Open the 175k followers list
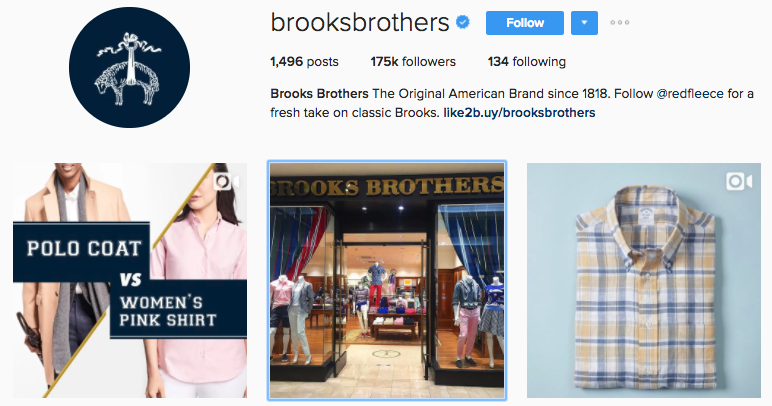Screen dimensions: 772x406 (413, 62)
